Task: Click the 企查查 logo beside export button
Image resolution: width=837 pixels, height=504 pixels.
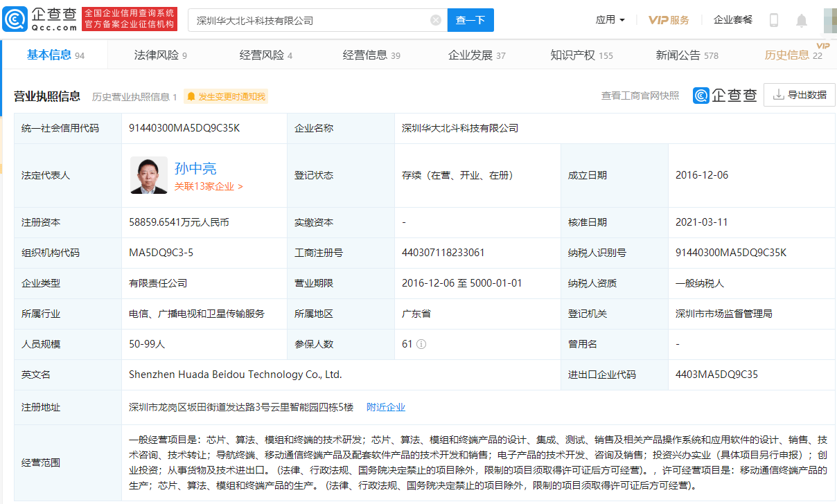Action: click(x=725, y=96)
